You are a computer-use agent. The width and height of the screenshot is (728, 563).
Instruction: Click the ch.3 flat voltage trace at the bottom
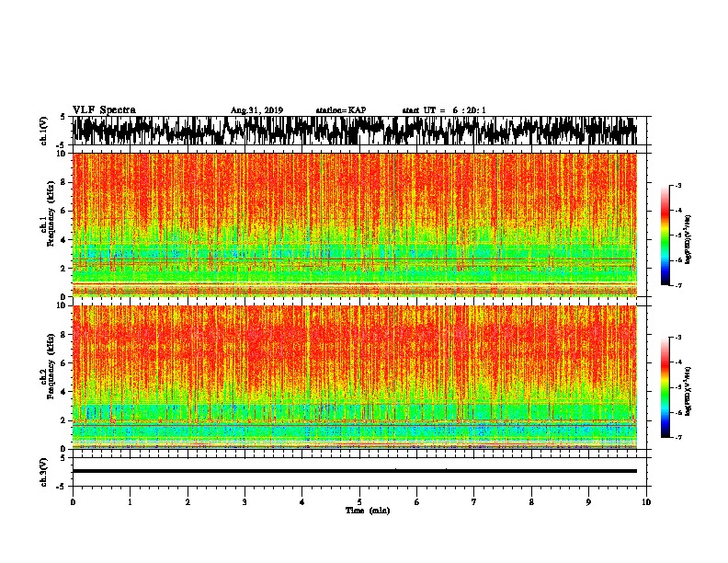pos(355,471)
